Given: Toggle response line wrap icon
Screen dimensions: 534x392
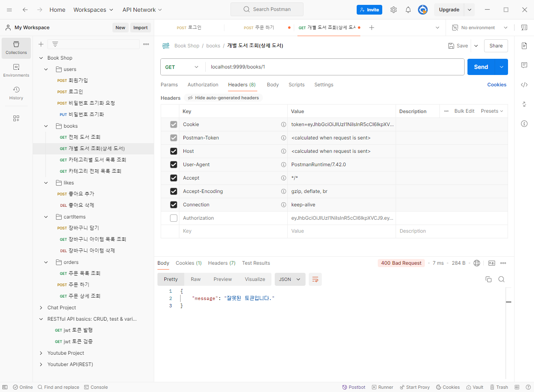Looking at the screenshot, I should coord(315,279).
